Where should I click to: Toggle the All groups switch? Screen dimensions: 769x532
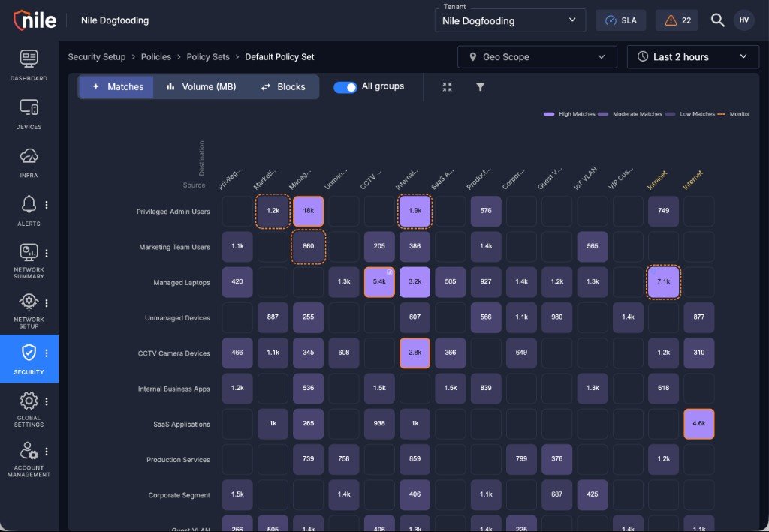click(x=345, y=87)
